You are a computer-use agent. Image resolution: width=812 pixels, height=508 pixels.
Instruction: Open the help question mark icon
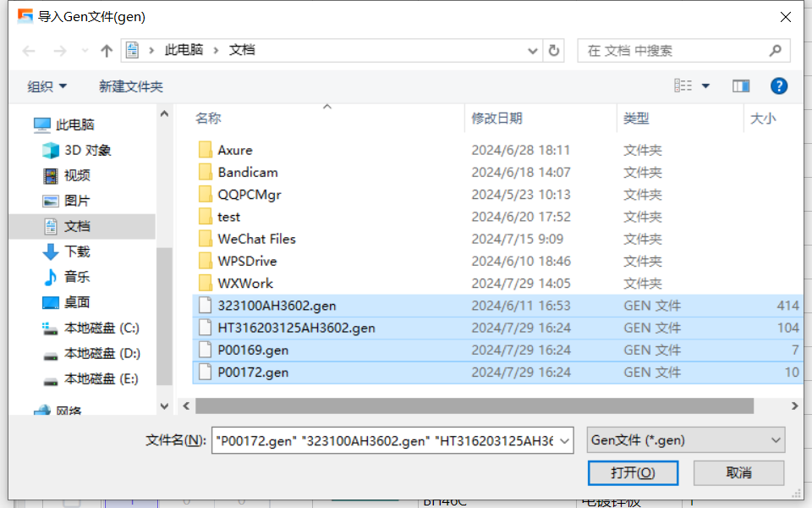(779, 86)
